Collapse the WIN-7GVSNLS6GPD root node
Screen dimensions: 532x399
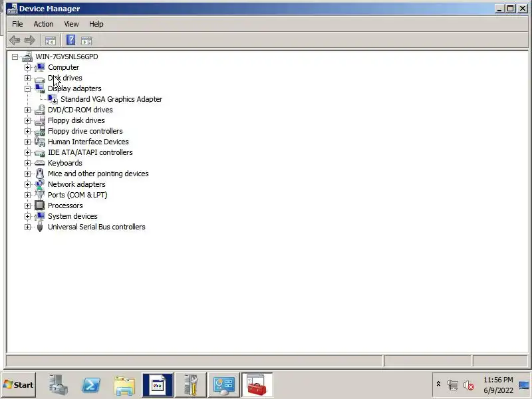point(15,57)
